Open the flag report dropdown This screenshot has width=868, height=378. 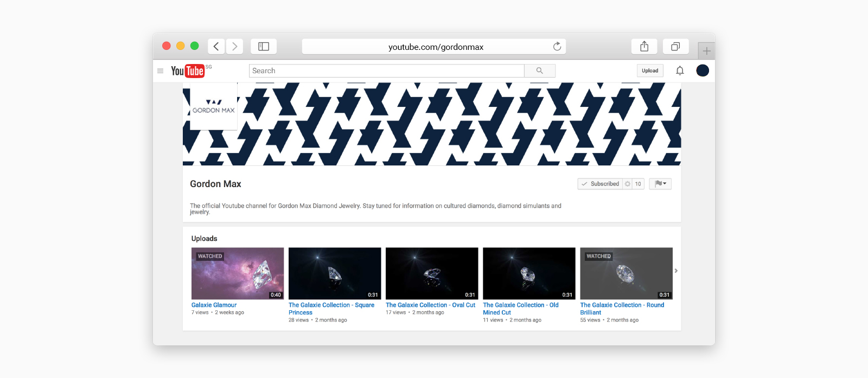pos(660,184)
